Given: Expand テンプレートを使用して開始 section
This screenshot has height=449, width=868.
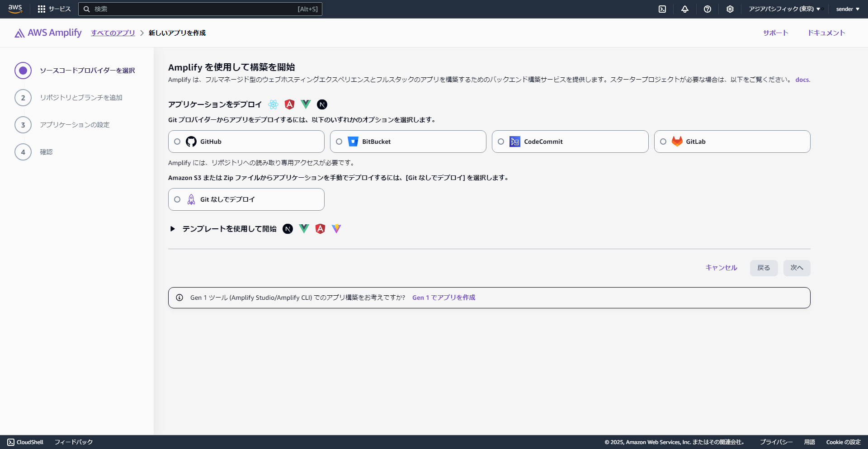Looking at the screenshot, I should (172, 229).
